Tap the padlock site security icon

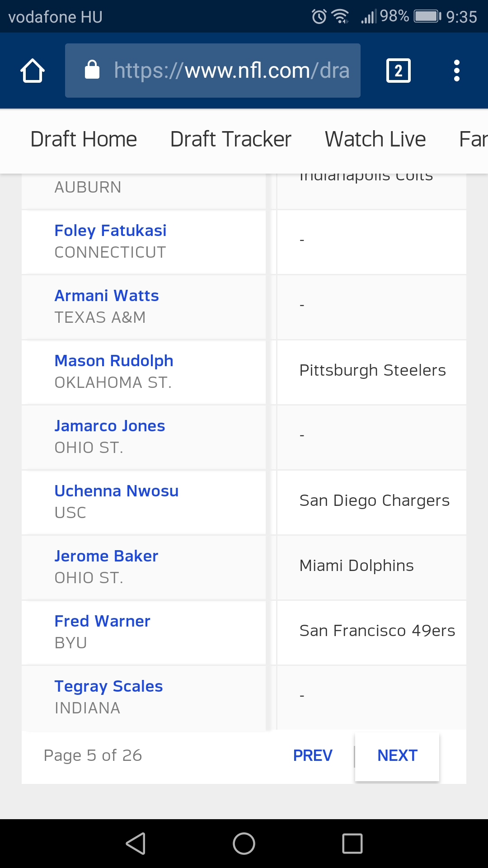(x=92, y=70)
